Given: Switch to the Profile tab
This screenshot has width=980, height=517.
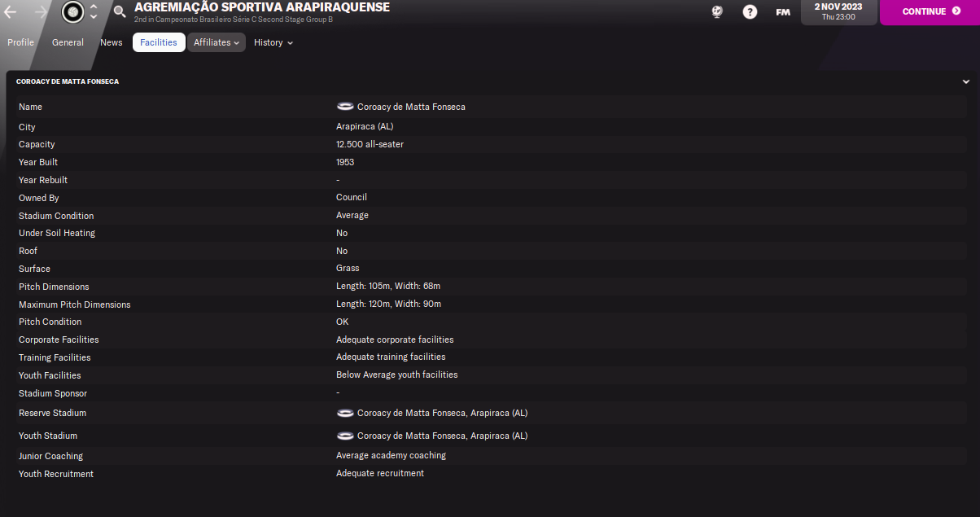Looking at the screenshot, I should click(x=21, y=42).
